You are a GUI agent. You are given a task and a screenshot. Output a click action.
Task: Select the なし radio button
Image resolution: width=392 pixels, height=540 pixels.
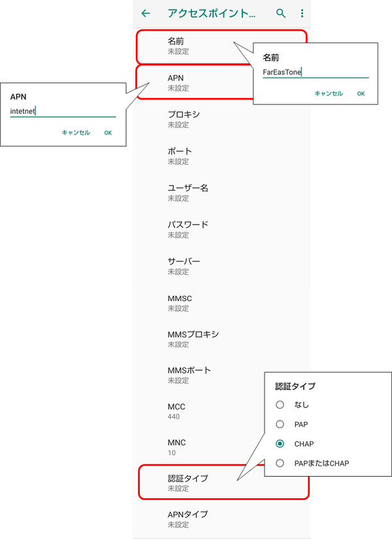coord(280,405)
